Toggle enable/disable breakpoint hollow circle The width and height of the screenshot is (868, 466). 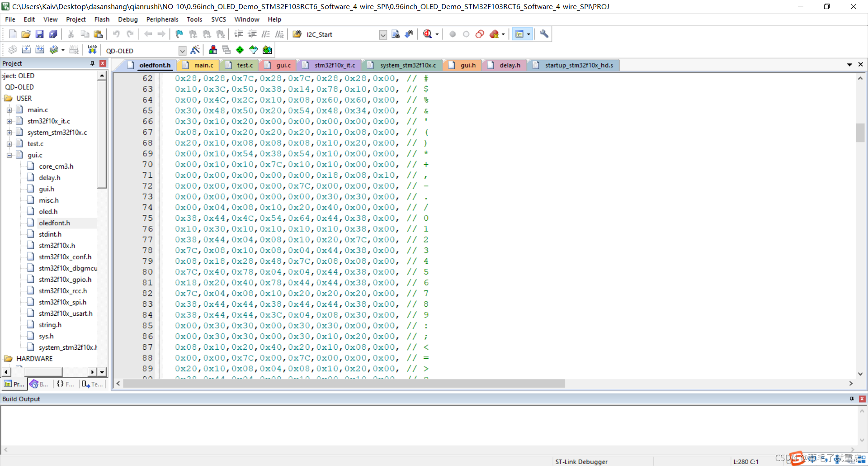click(466, 34)
